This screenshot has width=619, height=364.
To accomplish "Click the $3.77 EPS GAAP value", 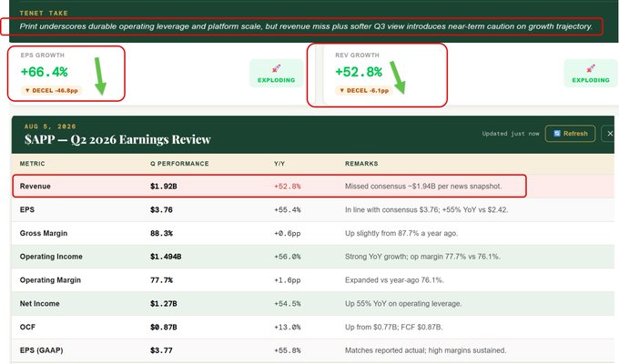I will click(161, 350).
